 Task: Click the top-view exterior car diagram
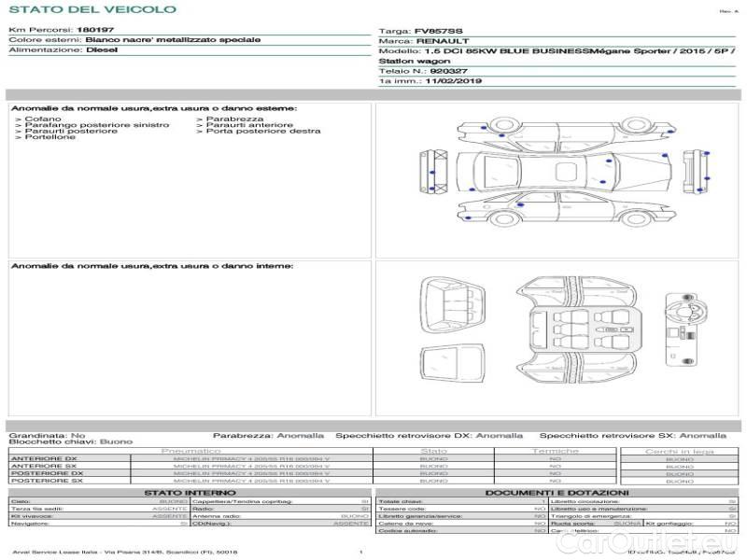(x=564, y=172)
